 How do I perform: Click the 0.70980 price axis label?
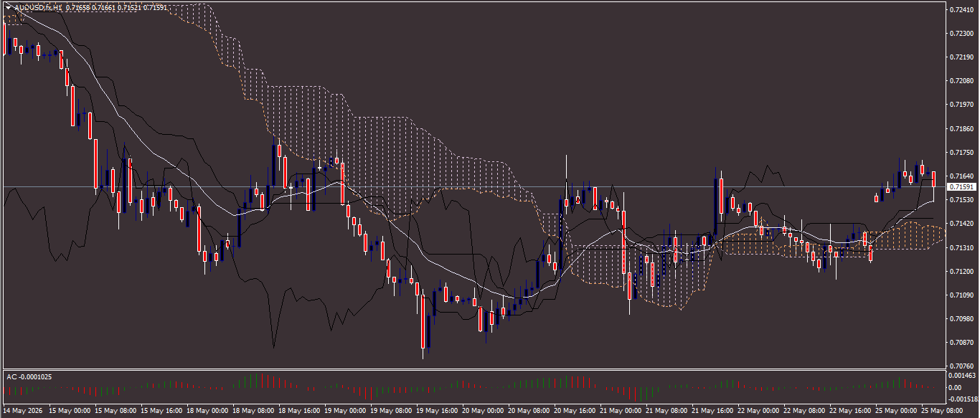point(960,318)
